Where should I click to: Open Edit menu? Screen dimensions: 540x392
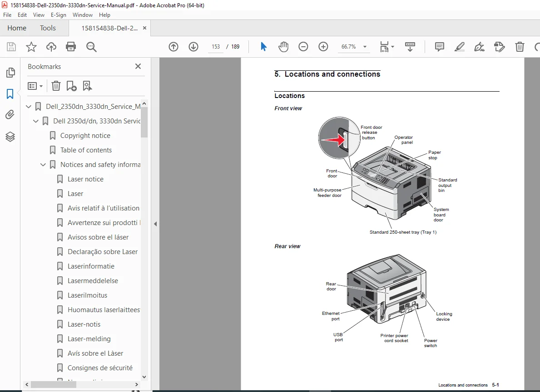(22, 15)
